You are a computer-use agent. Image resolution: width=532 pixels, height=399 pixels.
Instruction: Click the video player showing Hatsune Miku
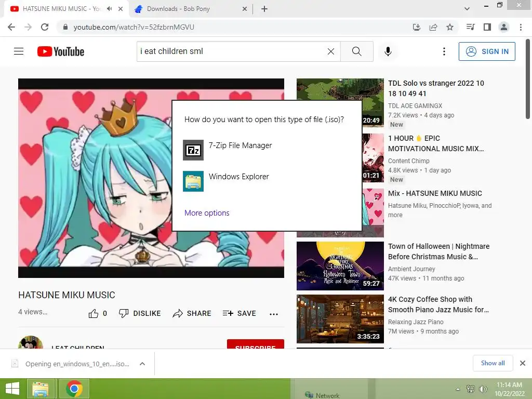pos(151,178)
